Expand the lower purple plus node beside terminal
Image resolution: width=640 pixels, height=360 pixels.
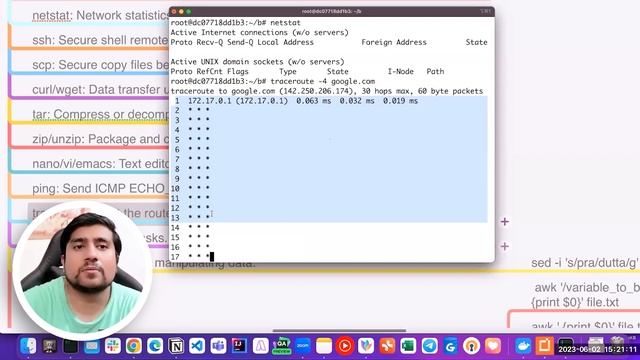(x=505, y=247)
